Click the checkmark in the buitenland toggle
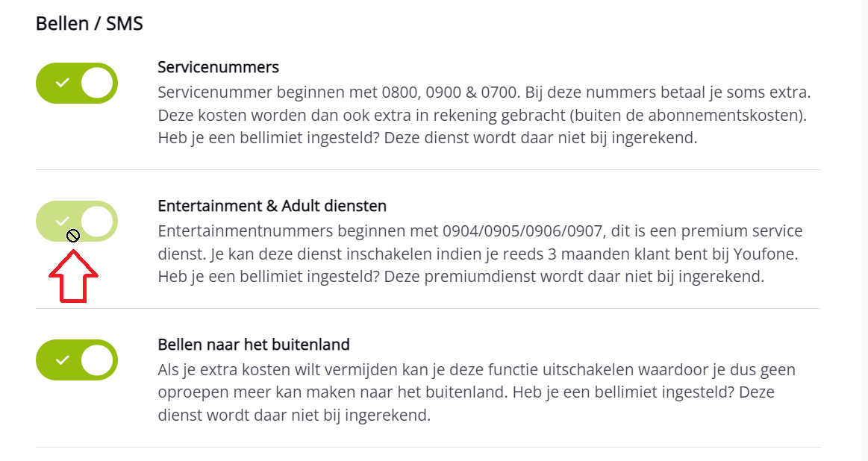Viewport: 868px width, 461px height. click(x=63, y=360)
